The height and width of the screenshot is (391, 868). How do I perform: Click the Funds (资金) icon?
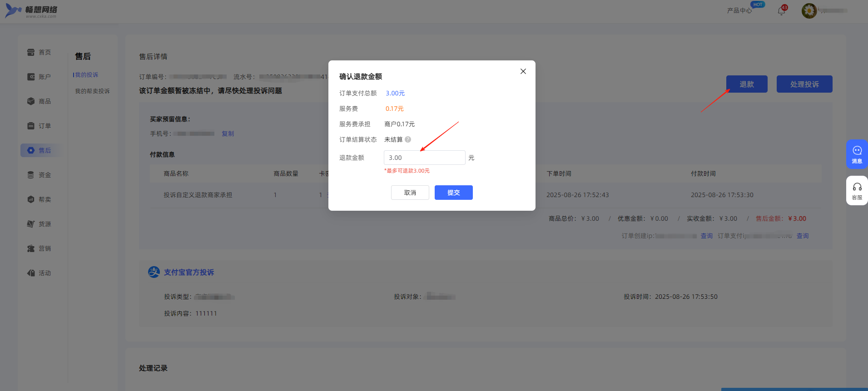pyautogui.click(x=31, y=175)
